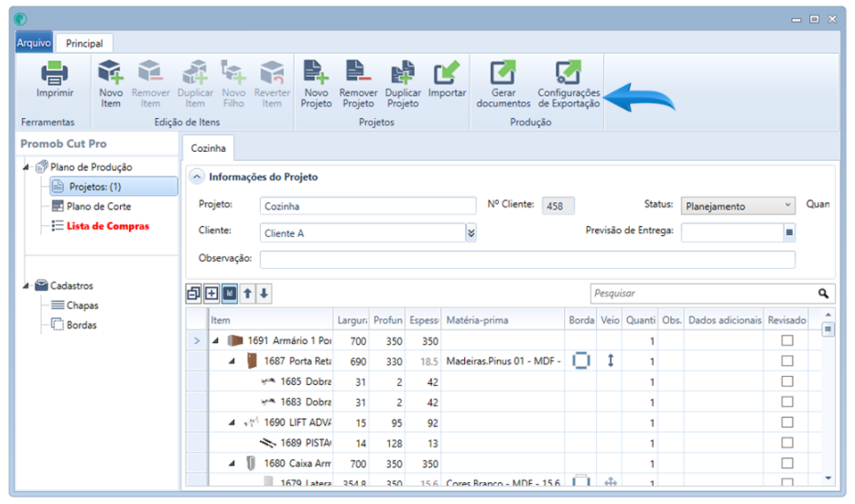
Task: Collapse the Plano de Produção tree node
Action: [26, 167]
